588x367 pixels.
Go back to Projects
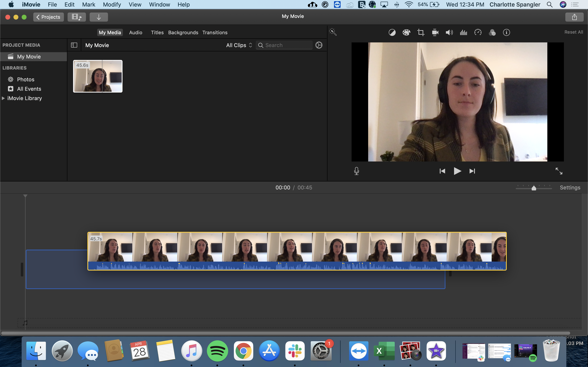coord(48,17)
